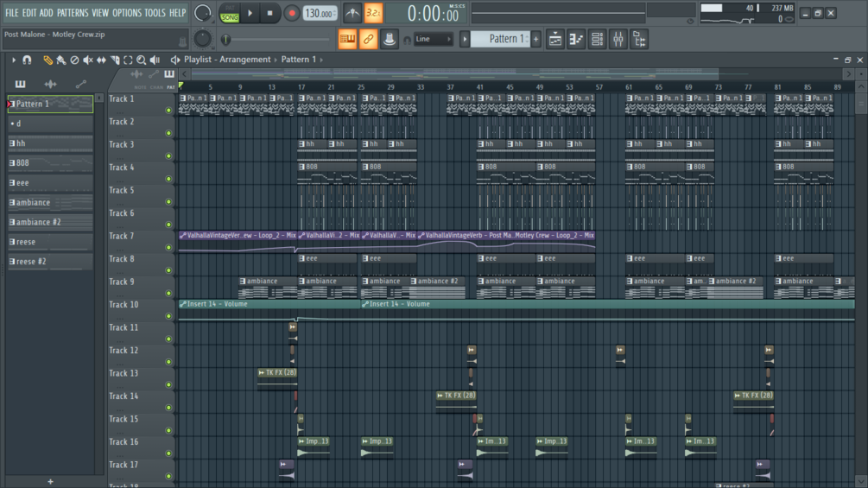Select the Slip tool in playlist toolbar
This screenshot has height=488, width=868.
(x=101, y=60)
